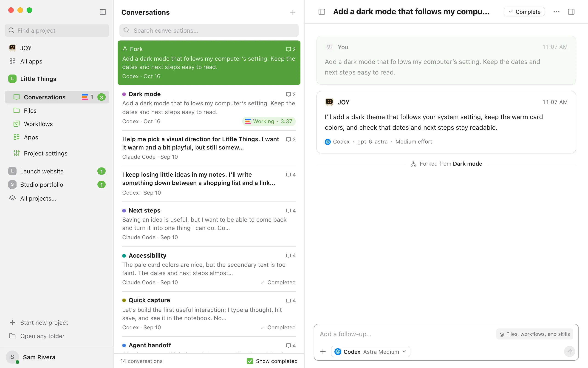Click the All projects layers icon

coord(12,198)
